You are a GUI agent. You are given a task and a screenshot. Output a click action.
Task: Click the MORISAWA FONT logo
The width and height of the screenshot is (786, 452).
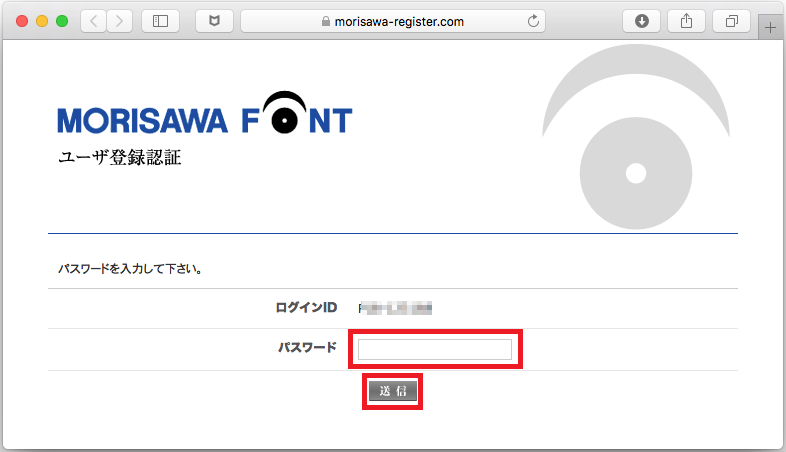pos(205,114)
